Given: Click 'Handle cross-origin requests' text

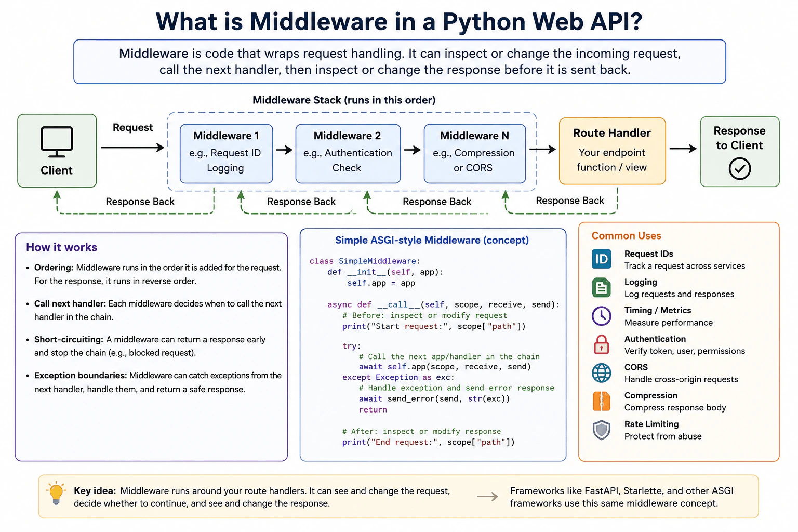Looking at the screenshot, I should click(x=681, y=379).
